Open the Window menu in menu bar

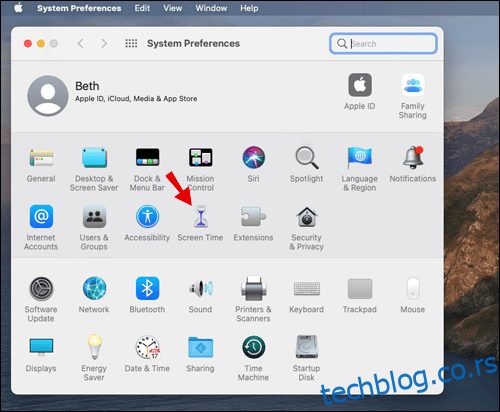pos(211,8)
